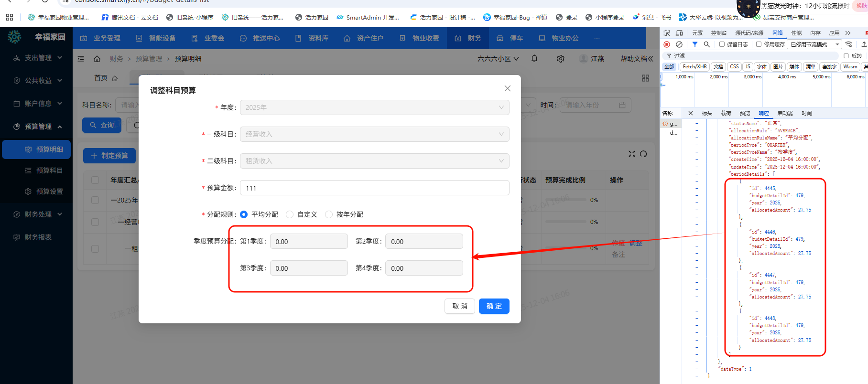Screen dimensions: 868x384
Task: Select the 按年分配 radio option
Action: coord(329,214)
